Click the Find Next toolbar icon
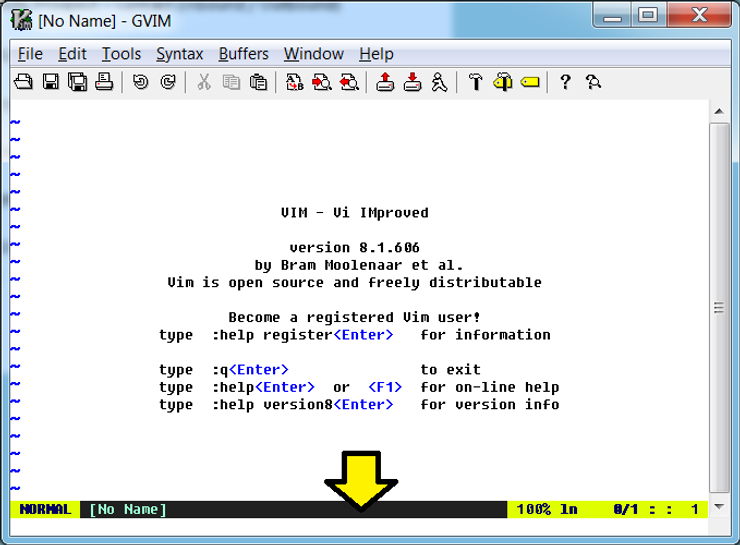 point(322,82)
